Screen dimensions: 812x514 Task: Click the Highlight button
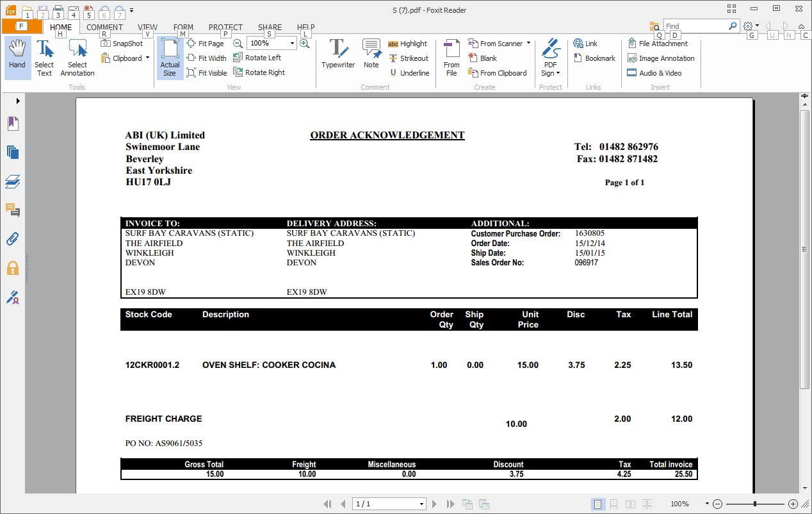tap(408, 44)
